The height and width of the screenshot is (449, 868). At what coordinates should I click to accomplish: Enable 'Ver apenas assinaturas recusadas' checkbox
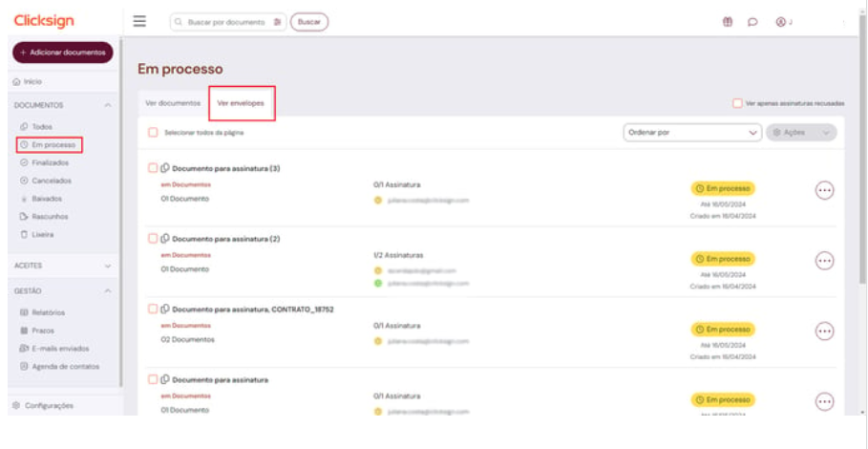tap(737, 103)
